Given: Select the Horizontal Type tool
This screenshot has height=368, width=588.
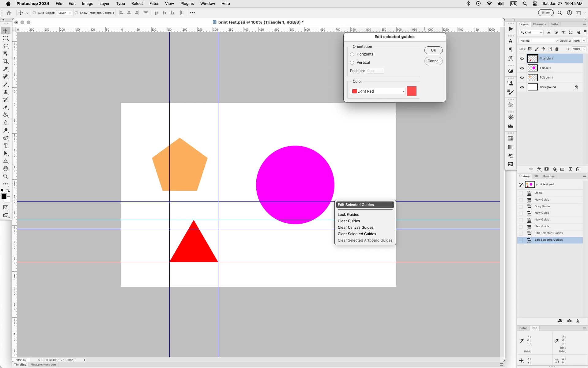Looking at the screenshot, I should click(x=6, y=146).
